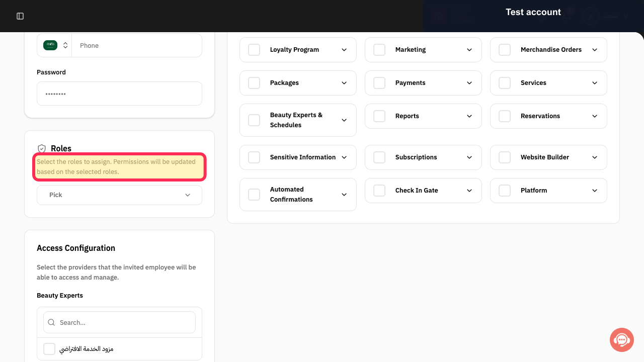Image resolution: width=644 pixels, height=362 pixels.
Task: Click the Search providers input
Action: [119, 322]
